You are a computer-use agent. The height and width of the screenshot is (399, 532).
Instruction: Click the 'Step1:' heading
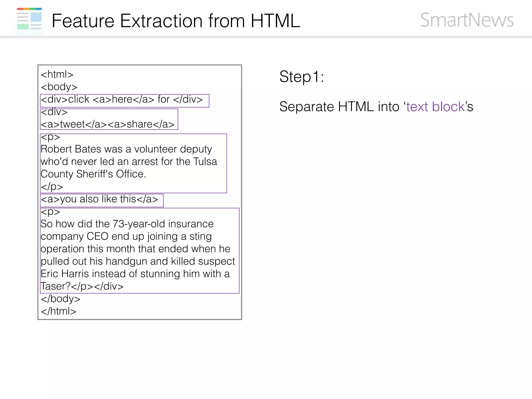pos(302,77)
